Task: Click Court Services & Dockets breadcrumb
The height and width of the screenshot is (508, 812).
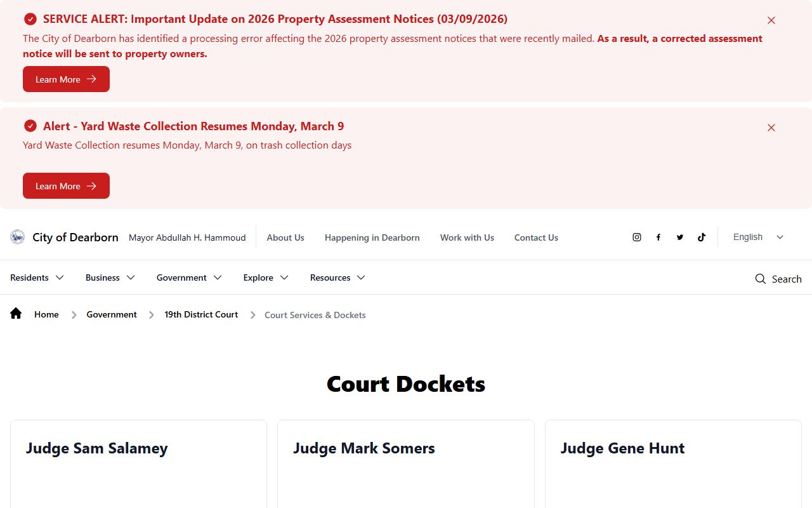Action: pos(315,315)
